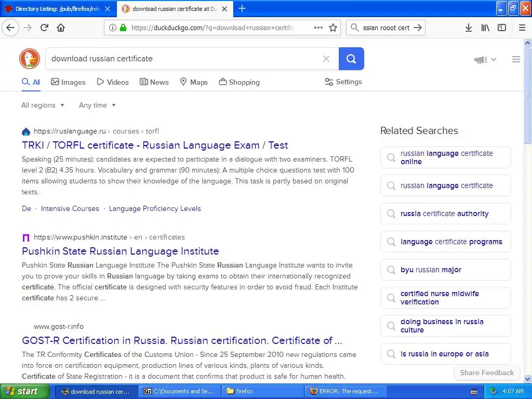Screen dimensions: 532x399
Task: Click scrollbar down arrow
Action: click(x=527, y=379)
